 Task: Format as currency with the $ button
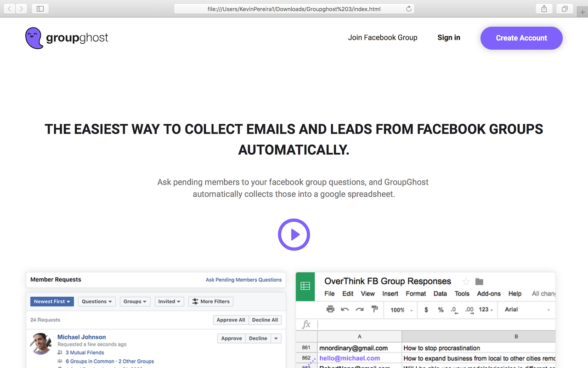(426, 310)
